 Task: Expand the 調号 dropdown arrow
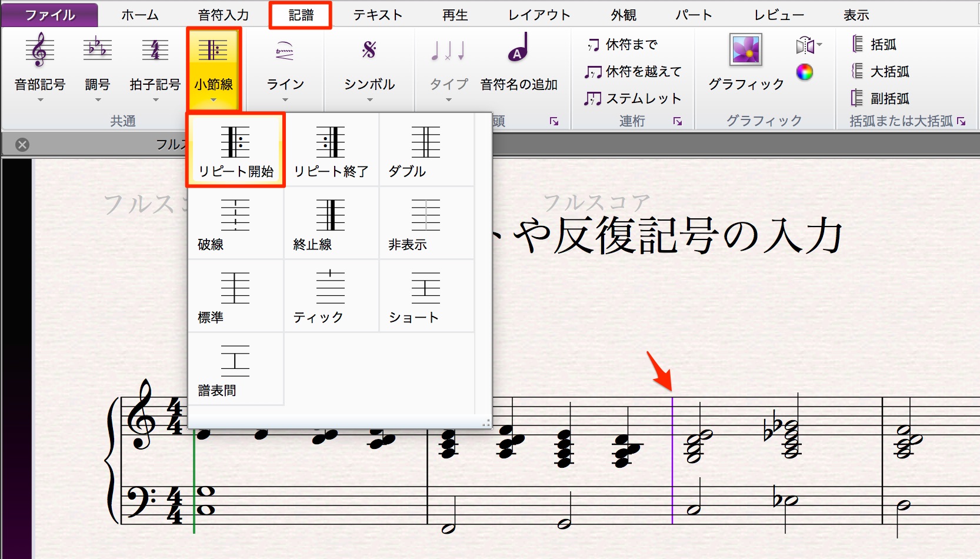98,100
